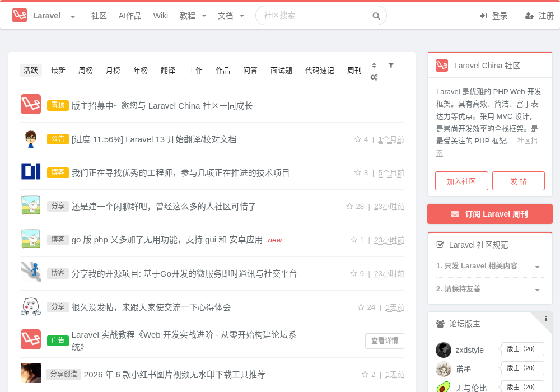
Task: Click the info icon in 论坛版主 panel
Action: pyautogui.click(x=545, y=319)
